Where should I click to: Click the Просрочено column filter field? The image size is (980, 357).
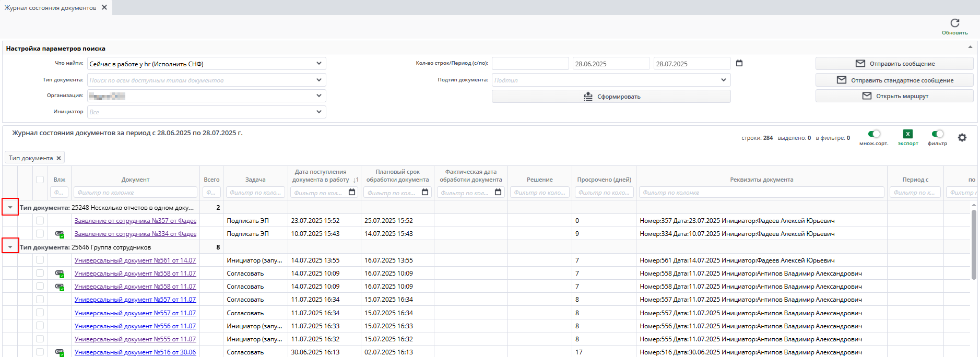(x=604, y=193)
